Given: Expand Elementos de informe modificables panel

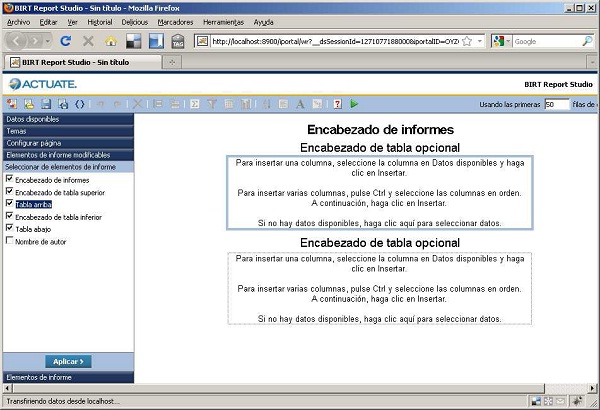Looking at the screenshot, I should coord(68,155).
